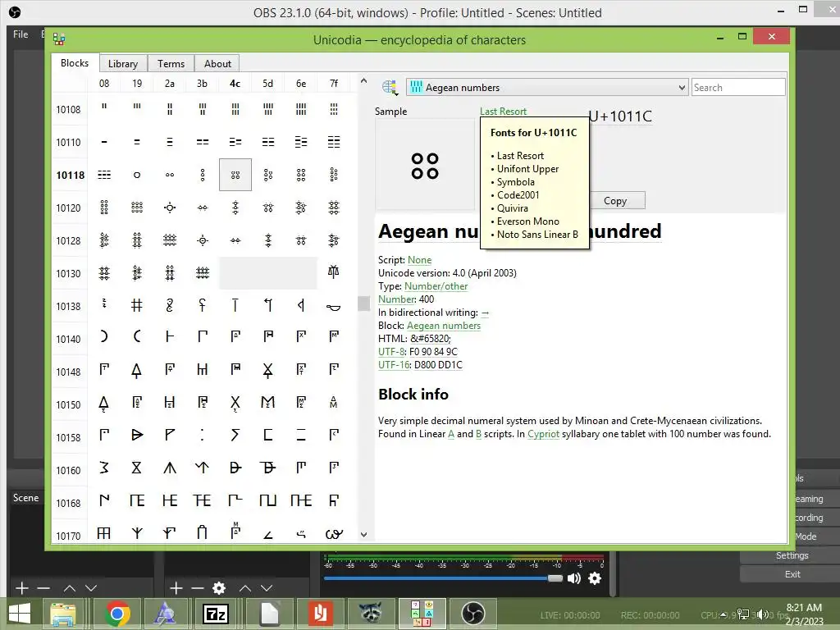Open the system tray volume icon
Screen dimensions: 840x630
(762, 614)
